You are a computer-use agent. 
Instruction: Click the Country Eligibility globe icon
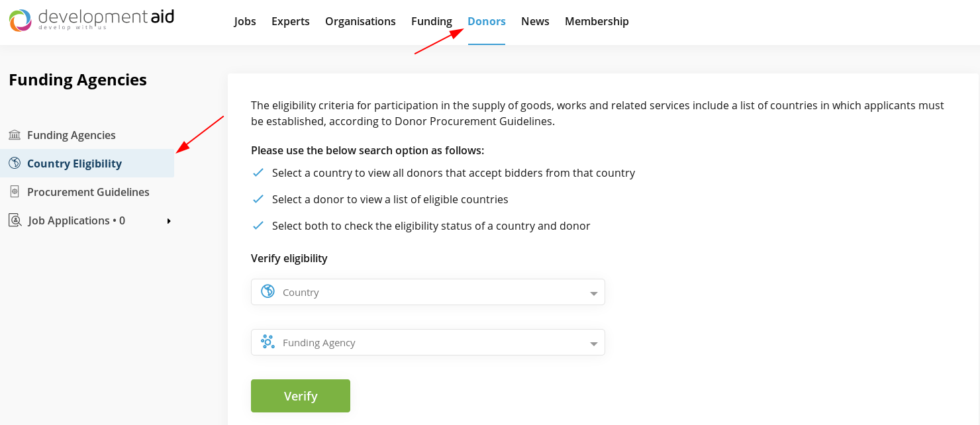(15, 164)
